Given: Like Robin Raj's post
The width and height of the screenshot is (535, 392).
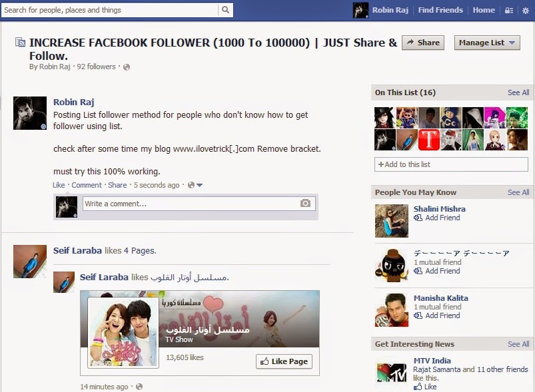Looking at the screenshot, I should tap(59, 185).
